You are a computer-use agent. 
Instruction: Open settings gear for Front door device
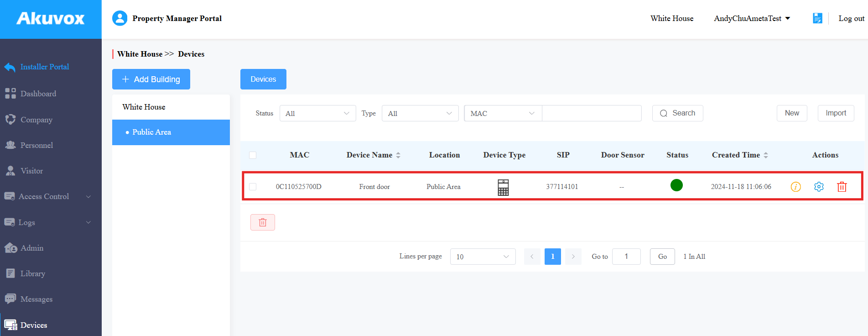pyautogui.click(x=819, y=187)
